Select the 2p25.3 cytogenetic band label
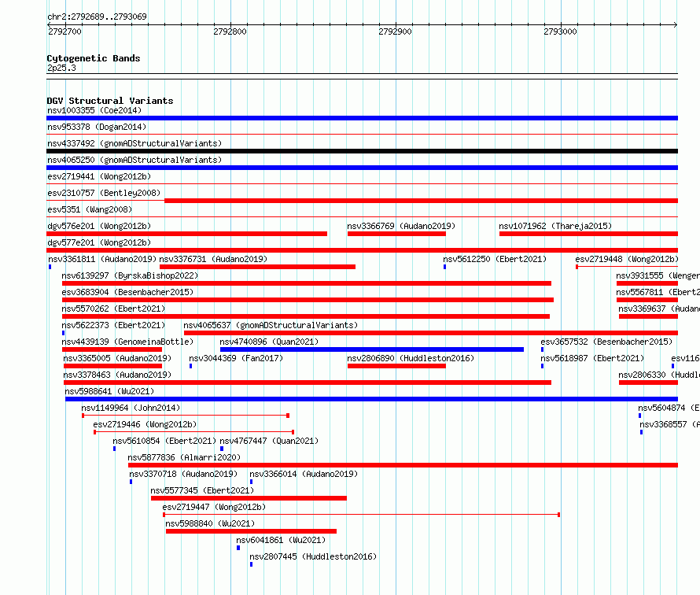The image size is (700, 595). [x=61, y=68]
